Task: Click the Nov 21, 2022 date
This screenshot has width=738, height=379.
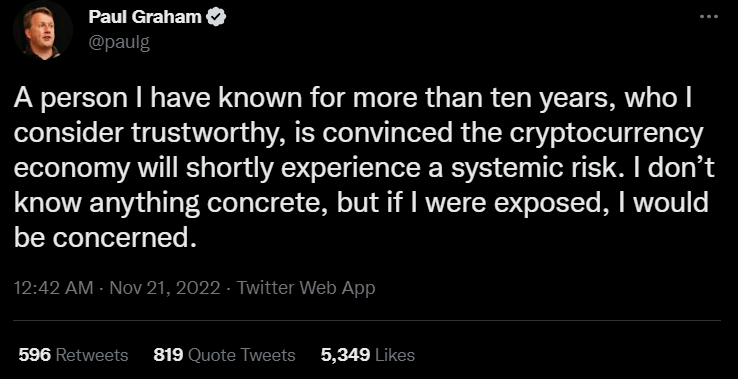Action: tap(165, 288)
